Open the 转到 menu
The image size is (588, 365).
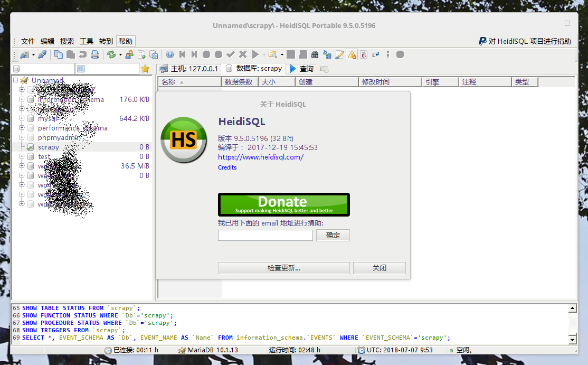[x=106, y=41]
